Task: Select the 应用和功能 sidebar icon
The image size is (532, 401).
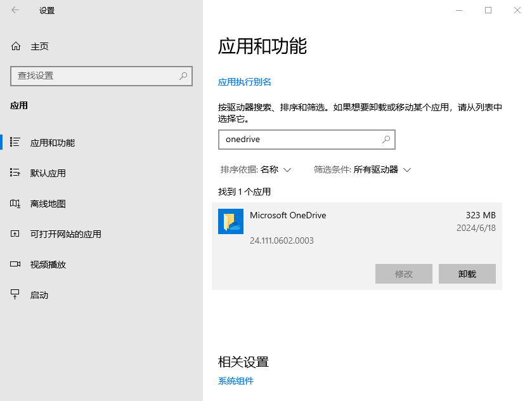Action: coord(15,143)
